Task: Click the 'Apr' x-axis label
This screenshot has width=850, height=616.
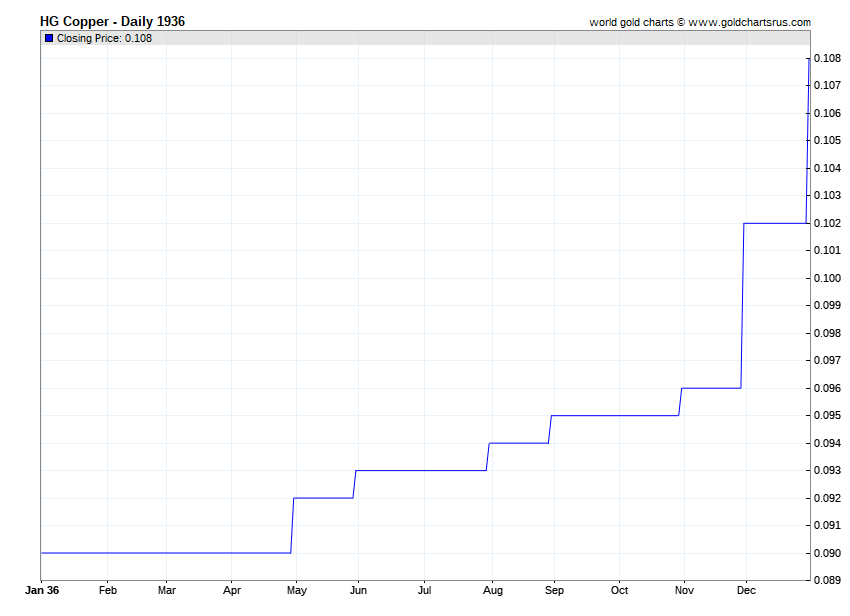Action: pyautogui.click(x=231, y=590)
